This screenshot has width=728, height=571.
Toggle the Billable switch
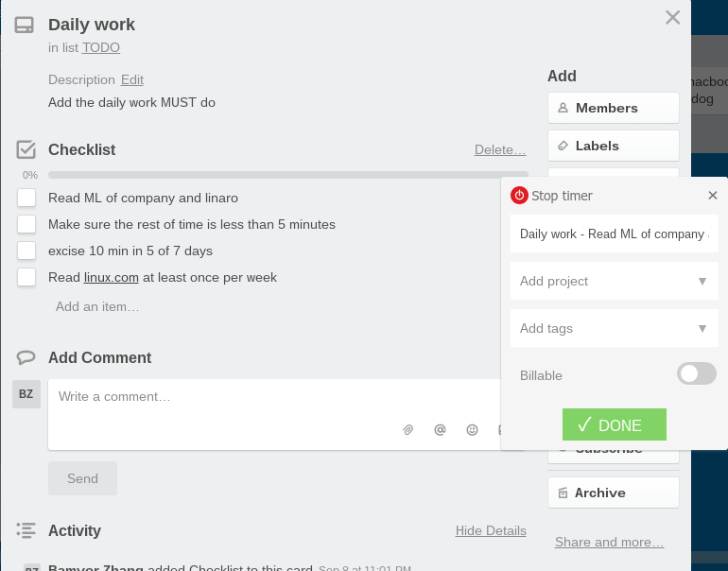[x=697, y=373]
